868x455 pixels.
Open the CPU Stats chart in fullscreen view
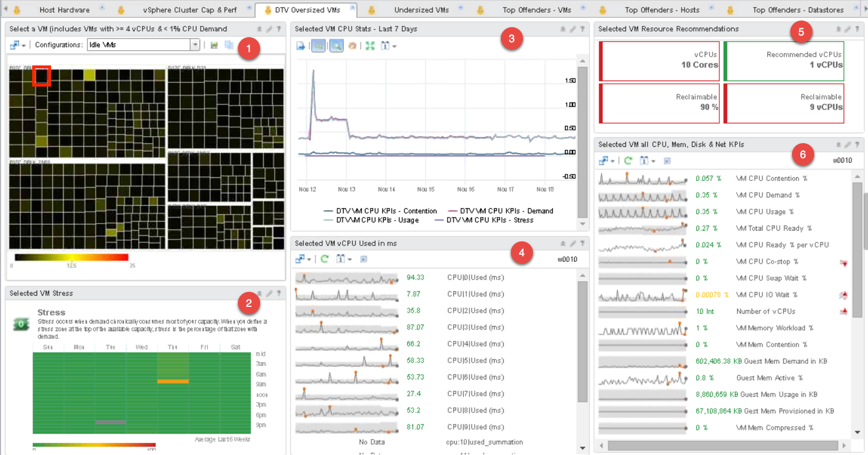[x=370, y=46]
